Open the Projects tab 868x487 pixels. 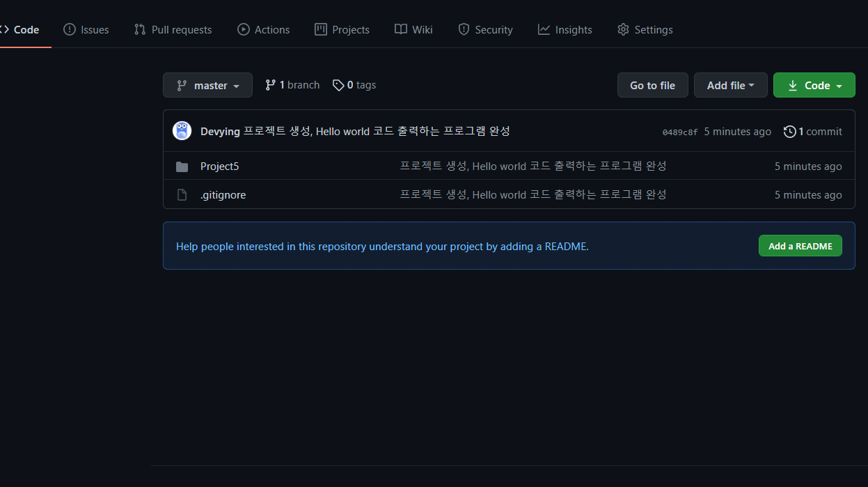click(342, 30)
